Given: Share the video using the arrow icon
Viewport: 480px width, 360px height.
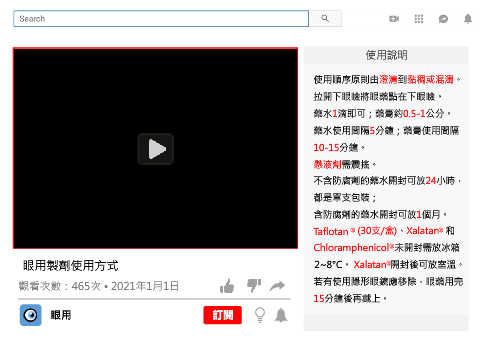Looking at the screenshot, I should [277, 286].
